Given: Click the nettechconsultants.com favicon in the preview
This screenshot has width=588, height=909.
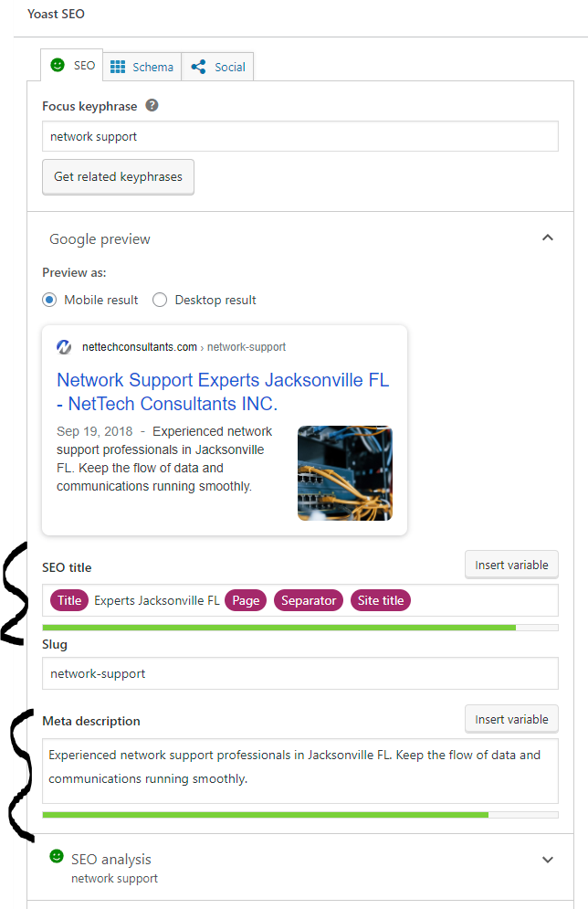Looking at the screenshot, I should [63, 346].
